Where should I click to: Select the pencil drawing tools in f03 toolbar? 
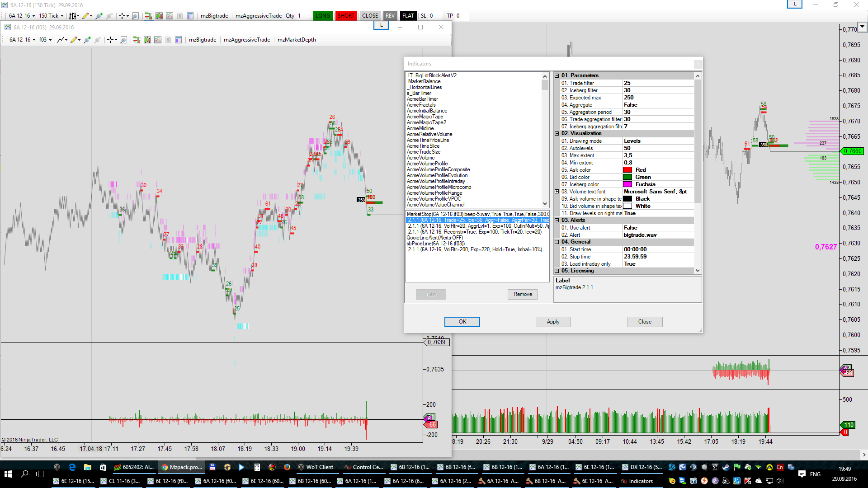(x=75, y=40)
